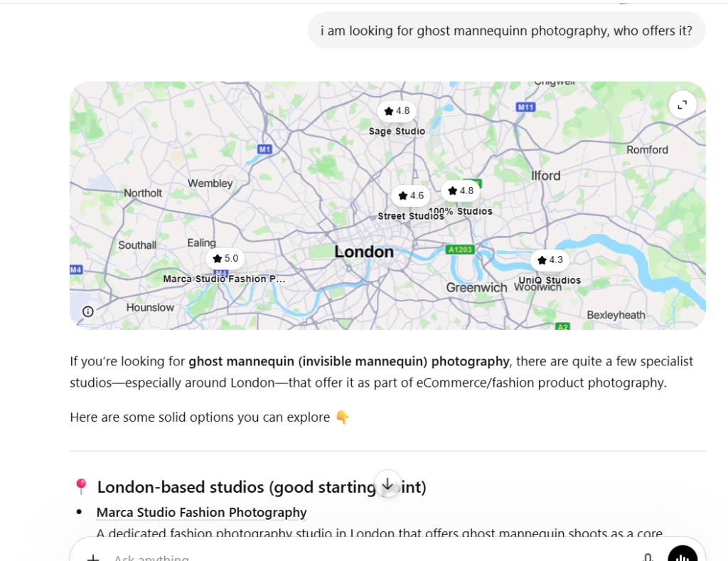Click the Ealing label on the map
The image size is (728, 561).
click(x=201, y=243)
